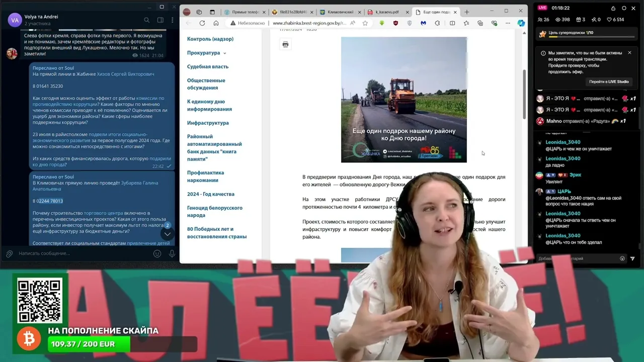Open Хизов Сергей Викторович link
The width and height of the screenshot is (644, 362).
tap(125, 74)
